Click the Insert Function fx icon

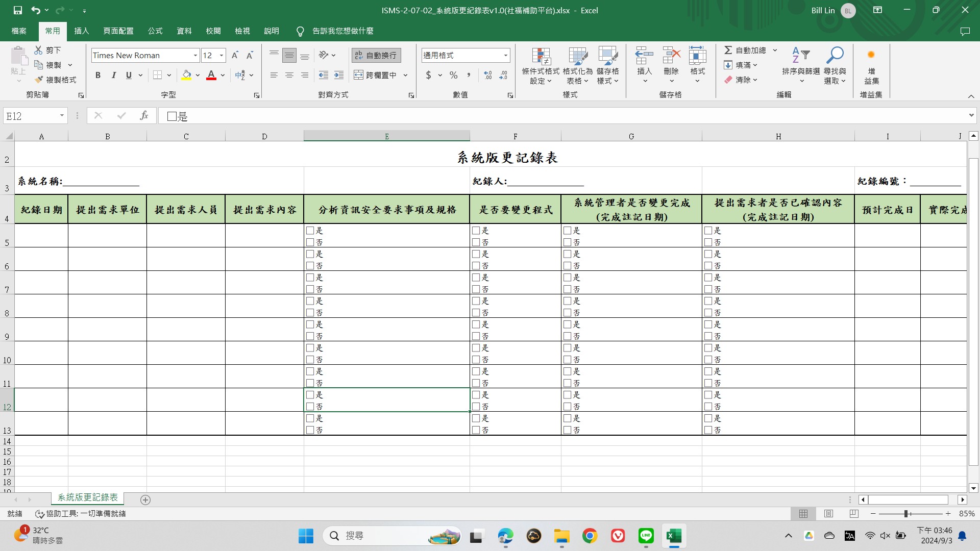click(x=144, y=116)
